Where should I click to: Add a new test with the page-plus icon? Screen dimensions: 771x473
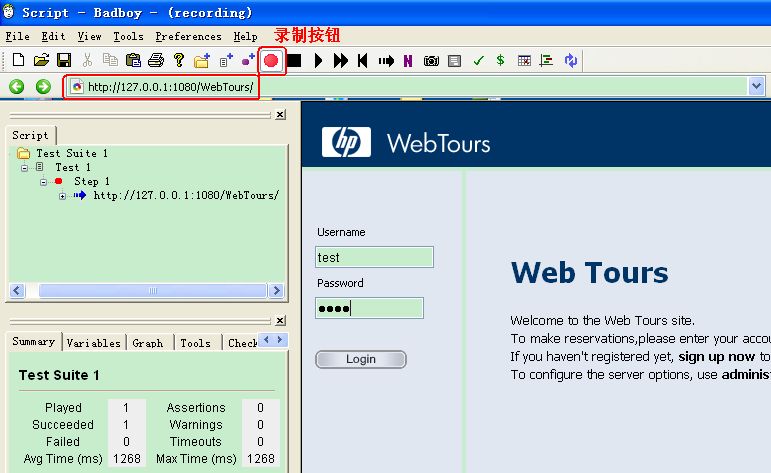(226, 60)
